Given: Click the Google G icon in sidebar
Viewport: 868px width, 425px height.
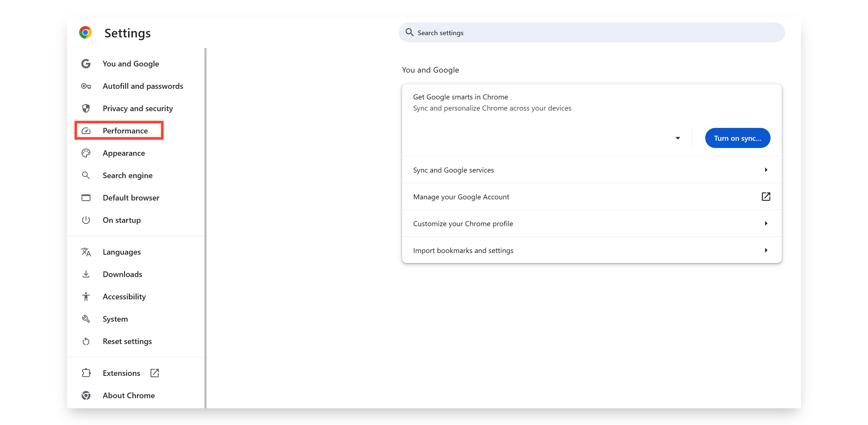Looking at the screenshot, I should point(86,64).
